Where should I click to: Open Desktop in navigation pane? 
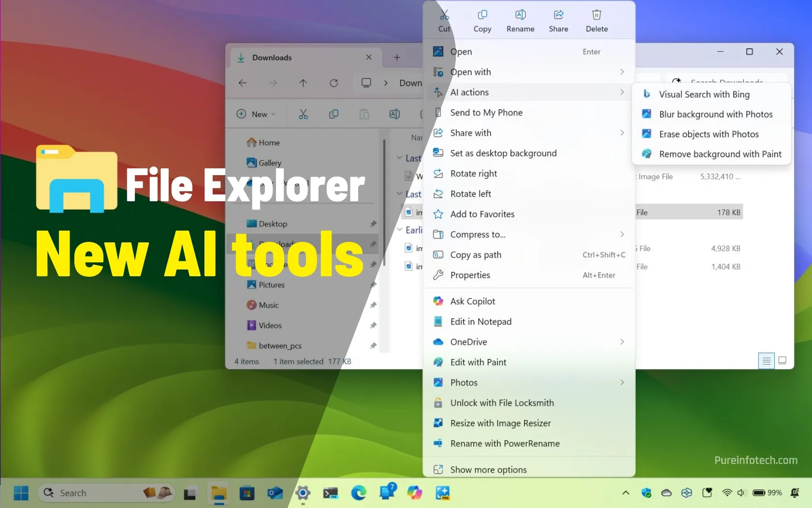pos(267,224)
